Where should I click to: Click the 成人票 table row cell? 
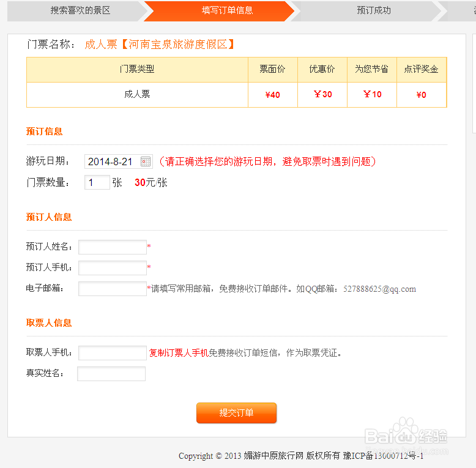137,95
